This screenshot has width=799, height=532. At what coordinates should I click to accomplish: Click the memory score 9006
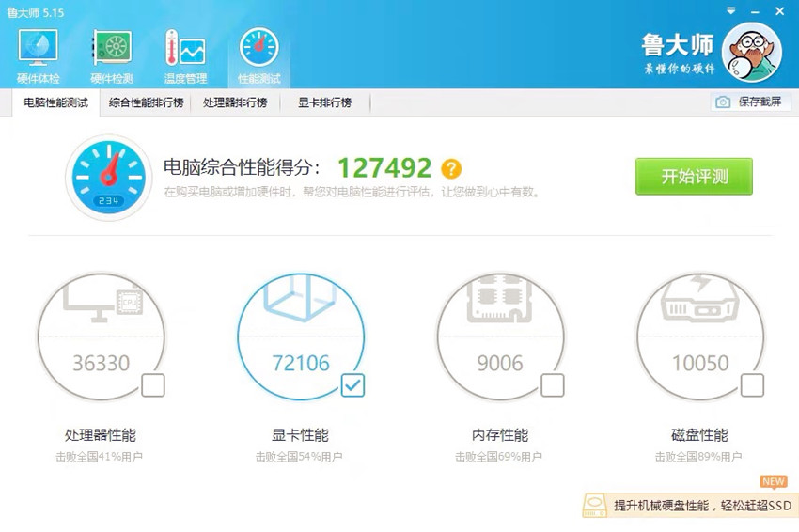[500, 363]
